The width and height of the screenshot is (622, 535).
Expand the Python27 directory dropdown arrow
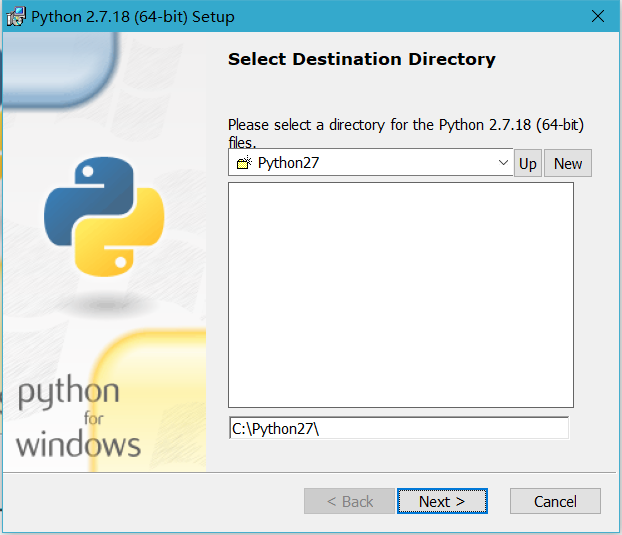pos(503,163)
